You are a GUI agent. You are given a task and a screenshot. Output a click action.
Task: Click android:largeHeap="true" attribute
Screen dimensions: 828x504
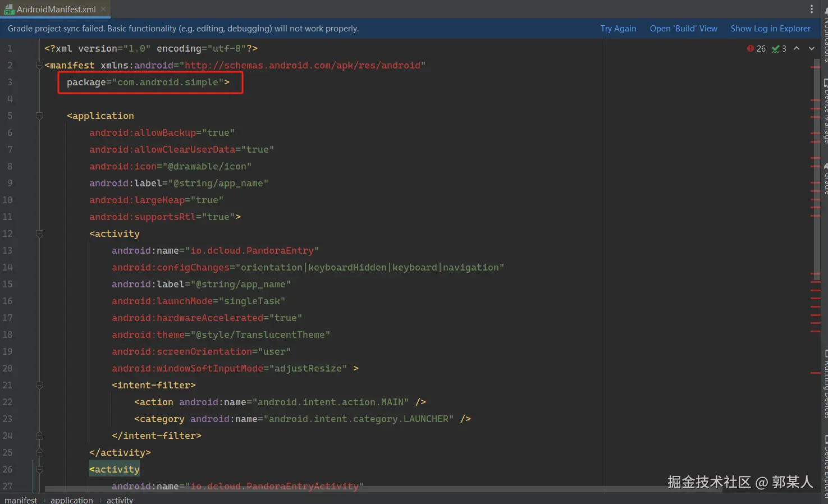pyautogui.click(x=157, y=200)
